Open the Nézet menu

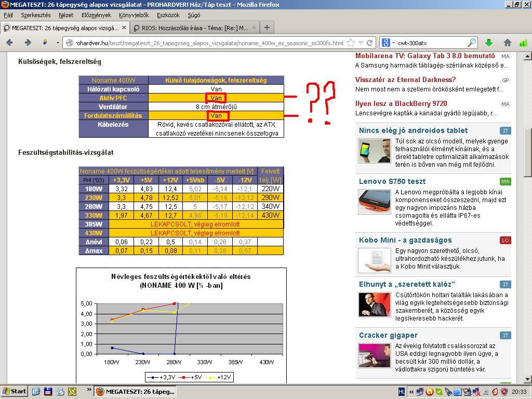[66, 15]
